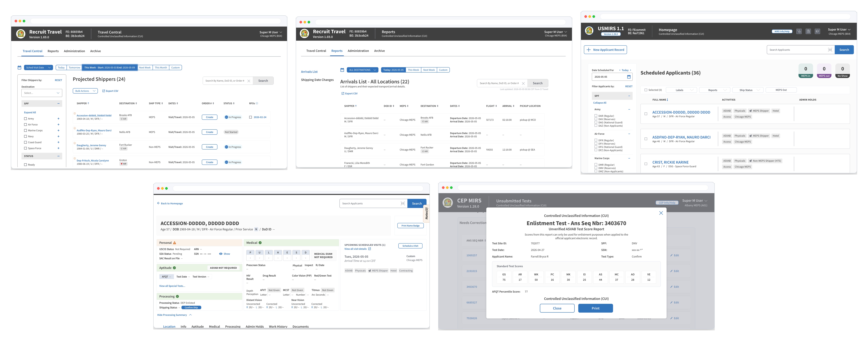Check the DAR (Regular) filter checkbox
The image size is (868, 340).
click(596, 116)
